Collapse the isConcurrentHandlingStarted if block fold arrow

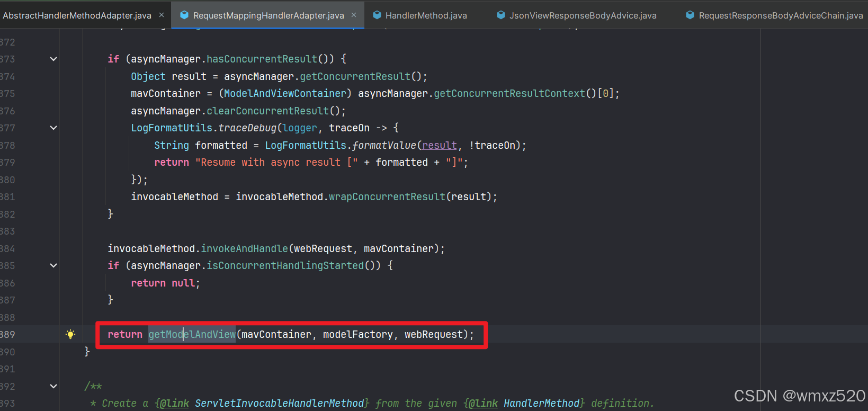pyautogui.click(x=53, y=265)
